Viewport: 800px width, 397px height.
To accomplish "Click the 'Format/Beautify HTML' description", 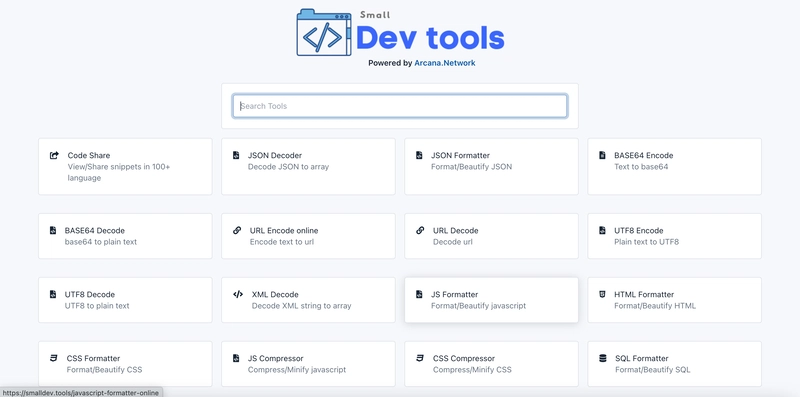I will coord(655,306).
